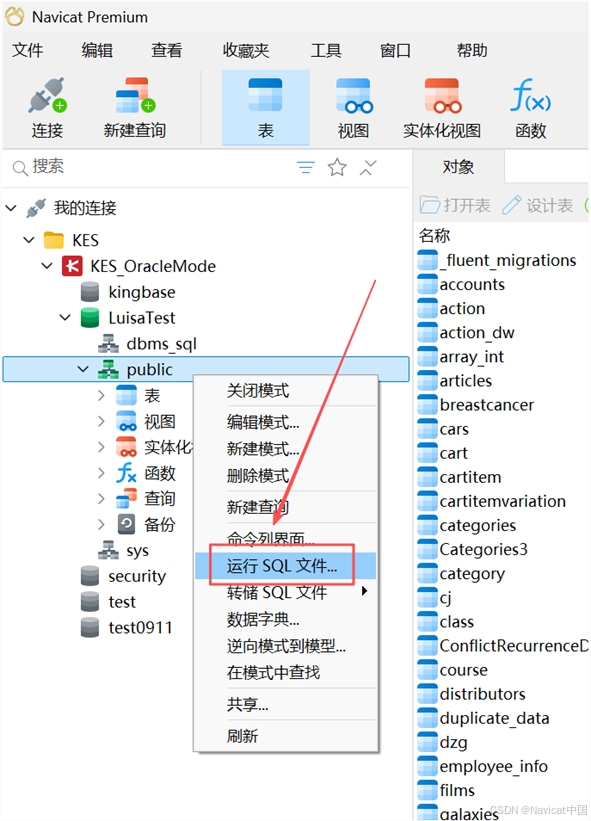
Task: Switch to the Objects (对象) tab
Action: tap(459, 167)
